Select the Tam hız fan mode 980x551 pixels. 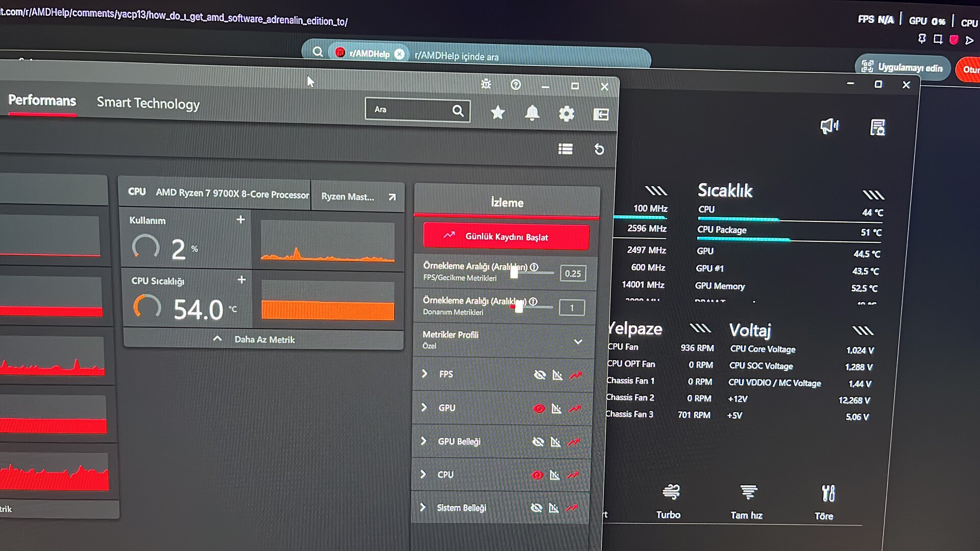pyautogui.click(x=748, y=493)
